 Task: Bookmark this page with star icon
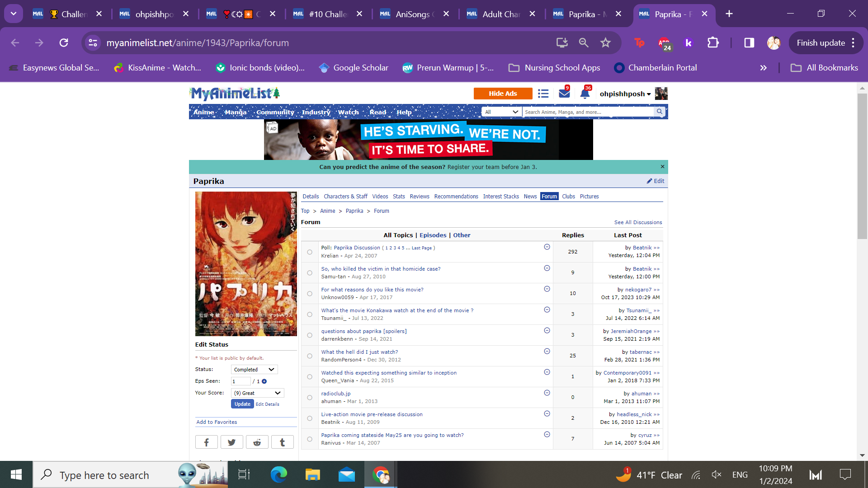[605, 42]
